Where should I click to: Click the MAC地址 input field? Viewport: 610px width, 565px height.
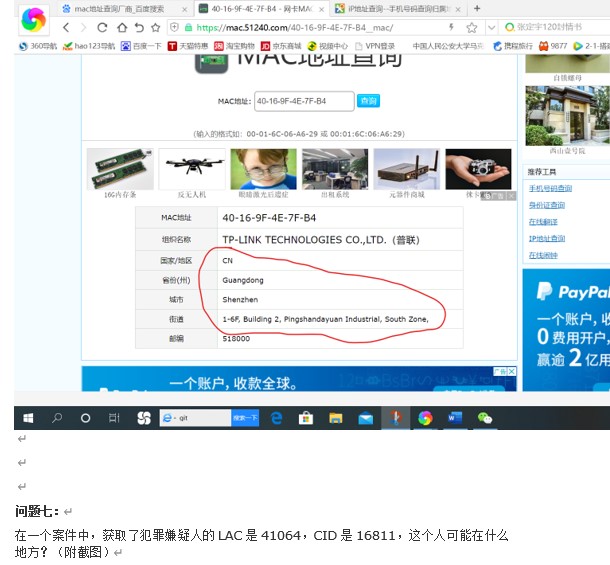tap(304, 101)
